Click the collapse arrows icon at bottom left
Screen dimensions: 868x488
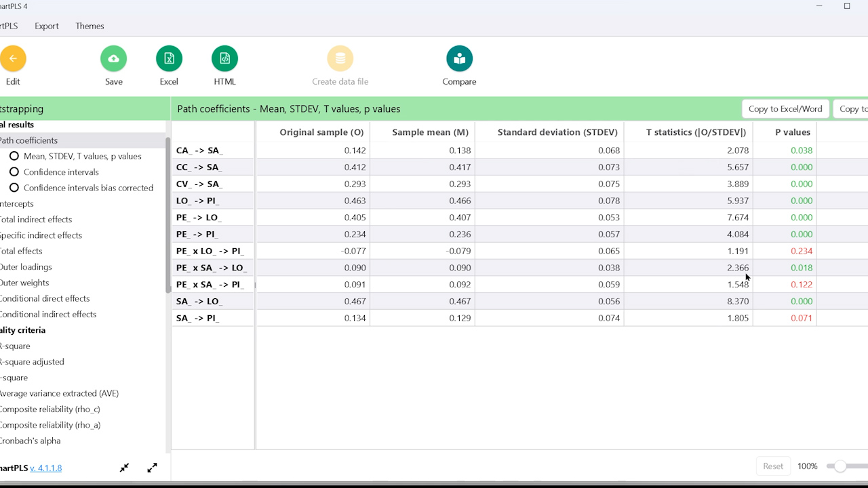coord(125,468)
